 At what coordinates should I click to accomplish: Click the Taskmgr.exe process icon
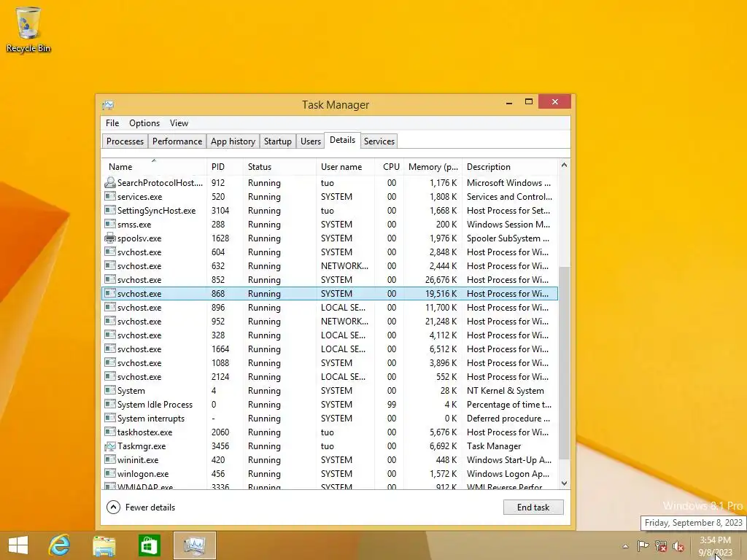110,446
